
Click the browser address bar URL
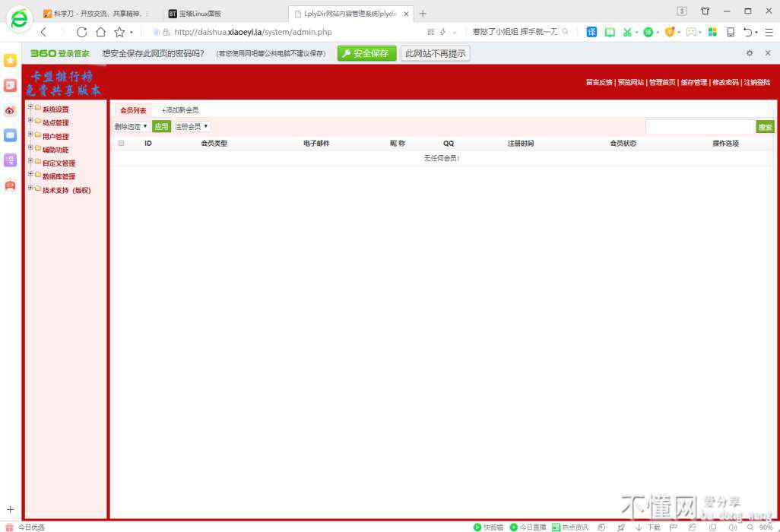coord(252,33)
